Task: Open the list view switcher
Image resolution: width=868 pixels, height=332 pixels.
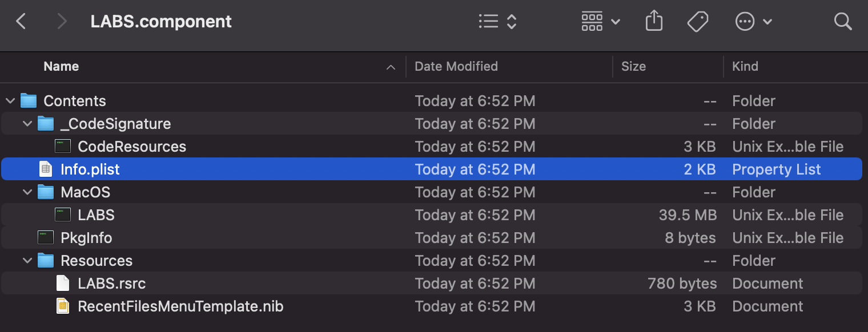Action: pyautogui.click(x=497, y=22)
